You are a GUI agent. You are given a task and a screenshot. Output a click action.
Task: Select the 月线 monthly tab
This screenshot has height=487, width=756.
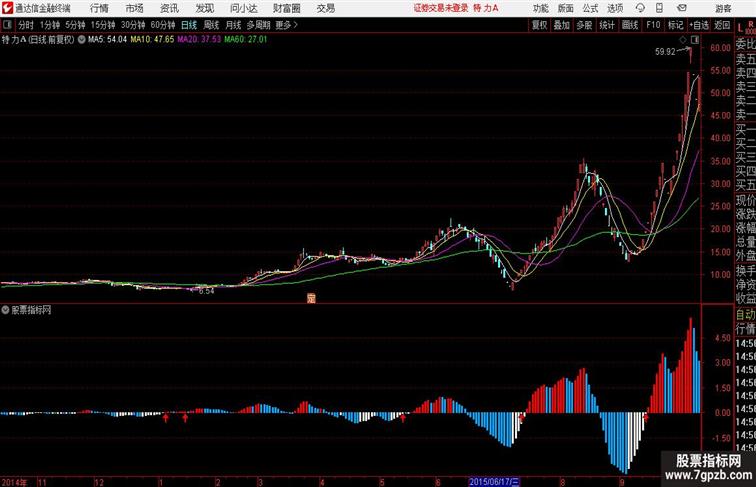pyautogui.click(x=233, y=25)
